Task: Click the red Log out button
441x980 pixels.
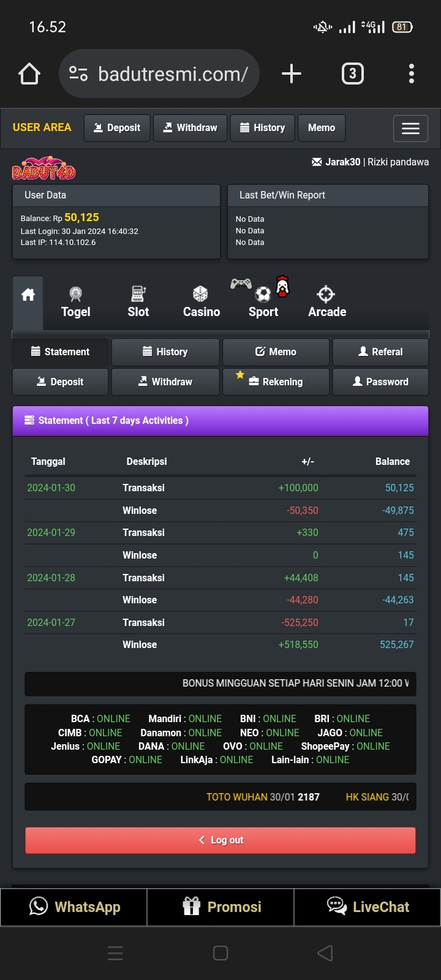Action: 221,840
